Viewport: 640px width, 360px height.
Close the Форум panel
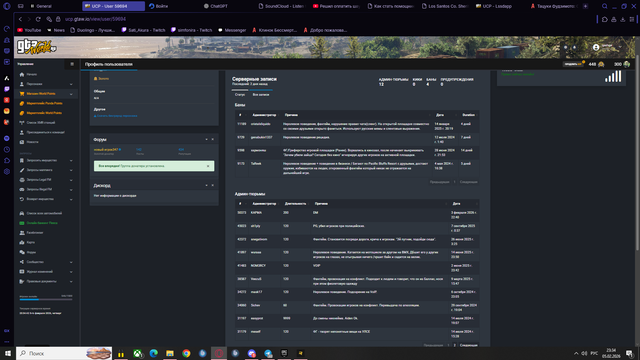213,140
